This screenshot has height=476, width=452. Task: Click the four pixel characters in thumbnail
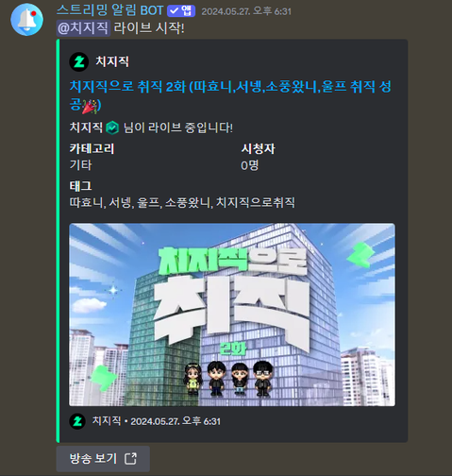229,378
